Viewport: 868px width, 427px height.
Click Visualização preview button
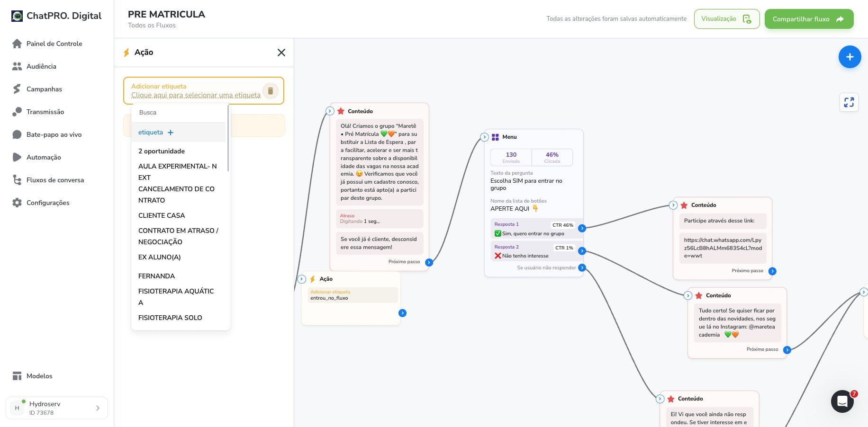click(x=726, y=19)
